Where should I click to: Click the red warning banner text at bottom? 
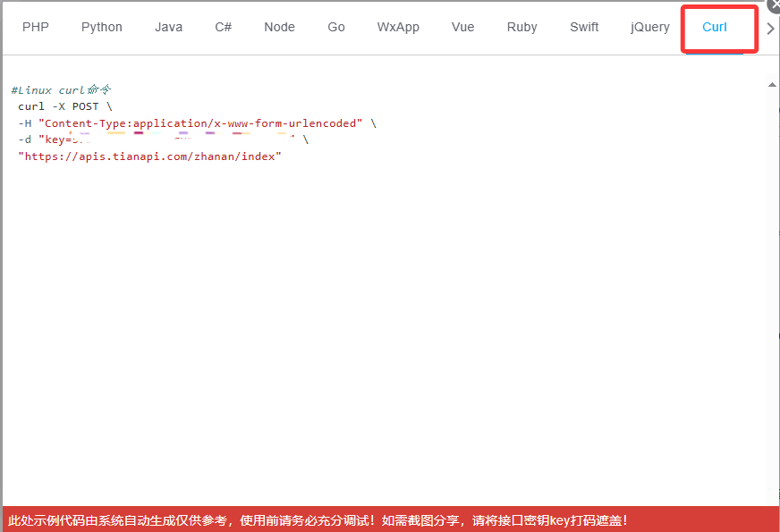pos(318,520)
